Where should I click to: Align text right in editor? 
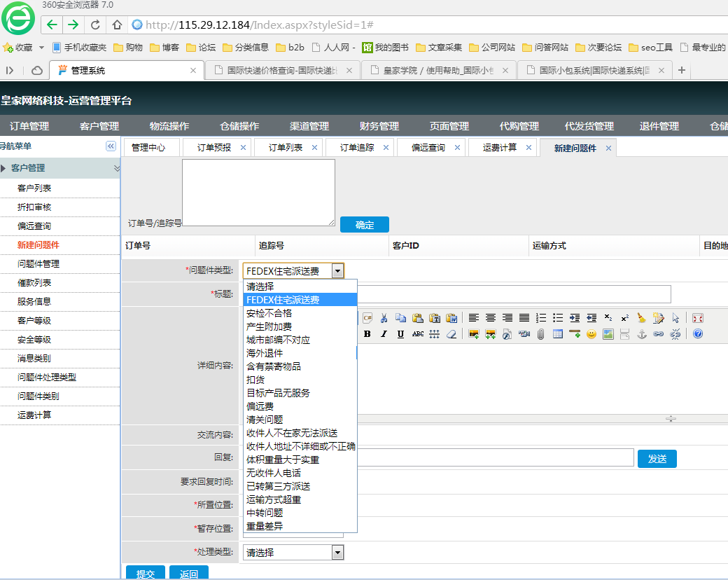507,318
